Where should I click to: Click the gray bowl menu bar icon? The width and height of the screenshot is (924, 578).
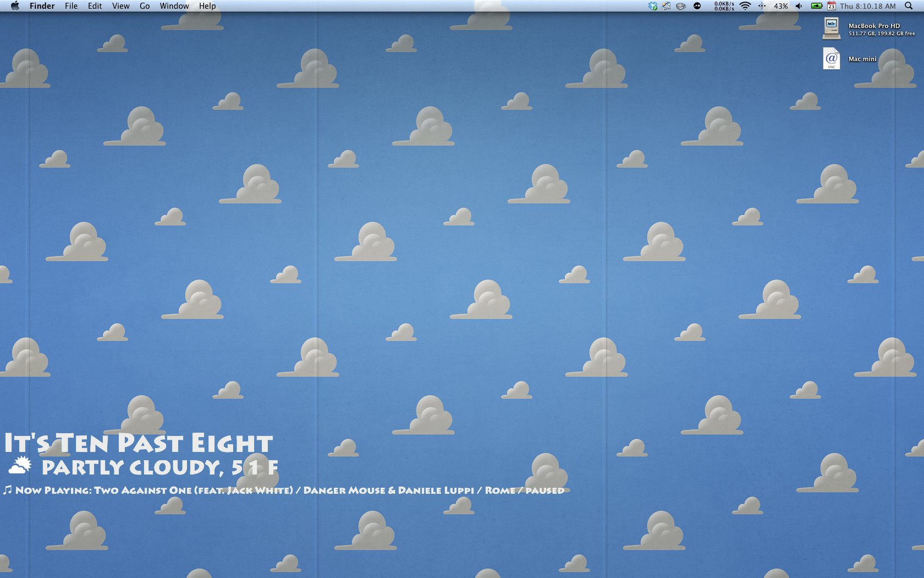pyautogui.click(x=681, y=6)
